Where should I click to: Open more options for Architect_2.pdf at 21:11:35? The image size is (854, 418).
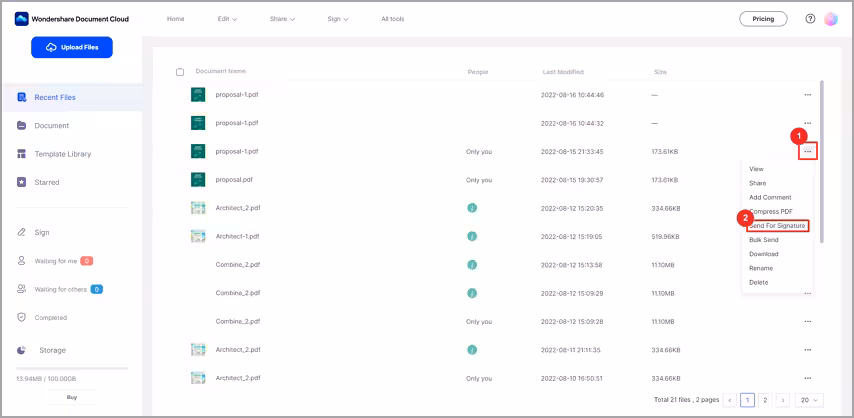coord(808,350)
